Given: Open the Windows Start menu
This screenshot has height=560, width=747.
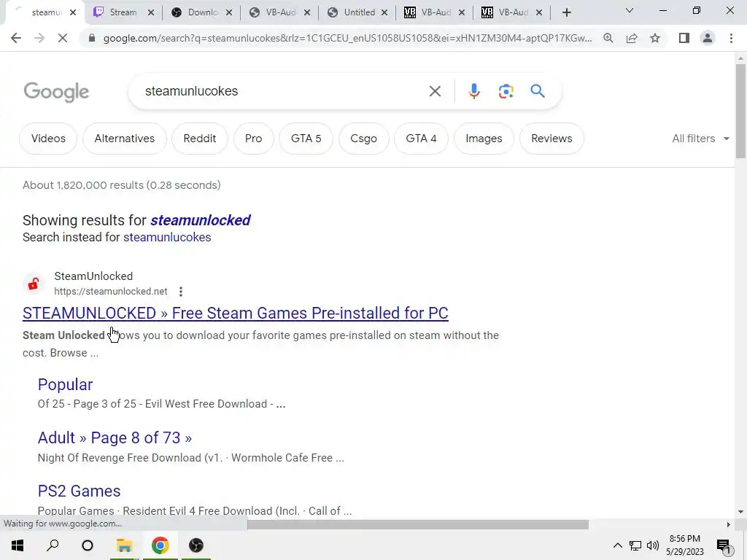Looking at the screenshot, I should (x=18, y=545).
